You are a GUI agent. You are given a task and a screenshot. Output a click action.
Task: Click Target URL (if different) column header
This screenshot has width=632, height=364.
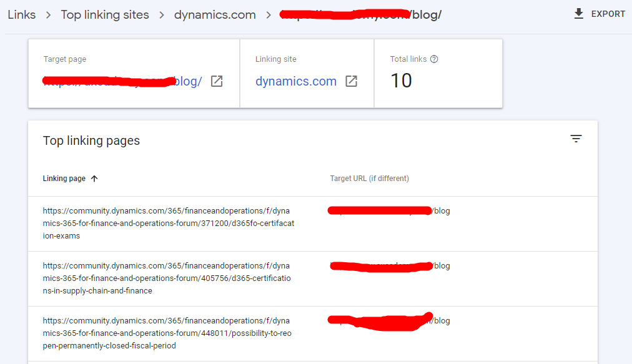tap(369, 179)
